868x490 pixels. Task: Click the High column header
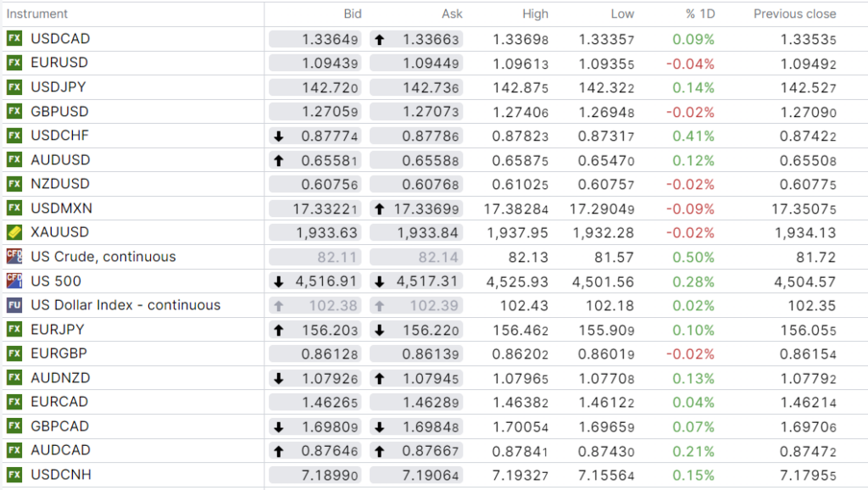pos(535,14)
